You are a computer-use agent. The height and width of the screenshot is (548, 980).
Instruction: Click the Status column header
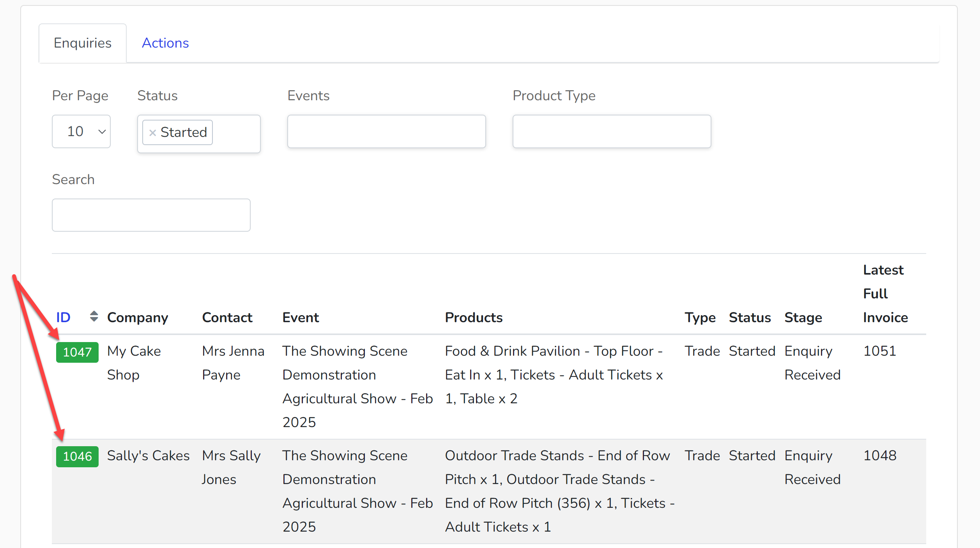click(750, 317)
